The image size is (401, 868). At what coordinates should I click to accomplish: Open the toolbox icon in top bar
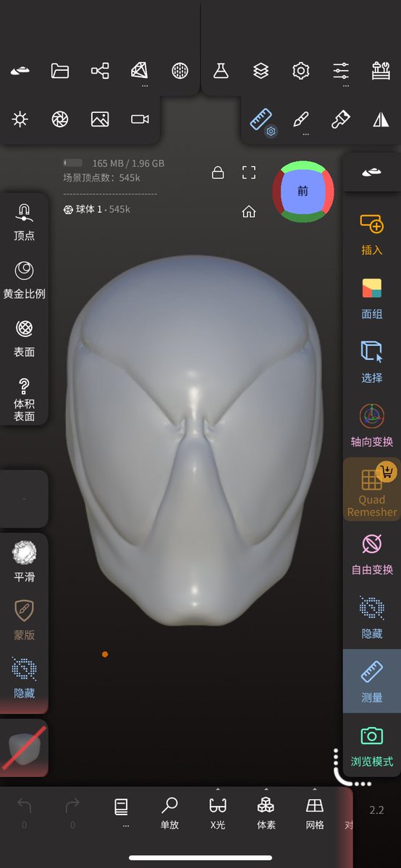381,71
